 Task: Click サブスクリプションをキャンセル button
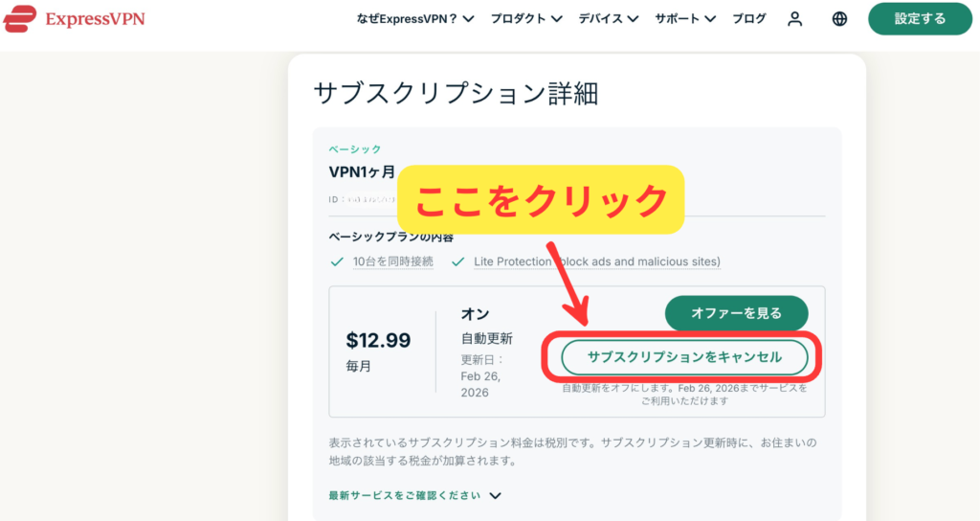pyautogui.click(x=684, y=356)
